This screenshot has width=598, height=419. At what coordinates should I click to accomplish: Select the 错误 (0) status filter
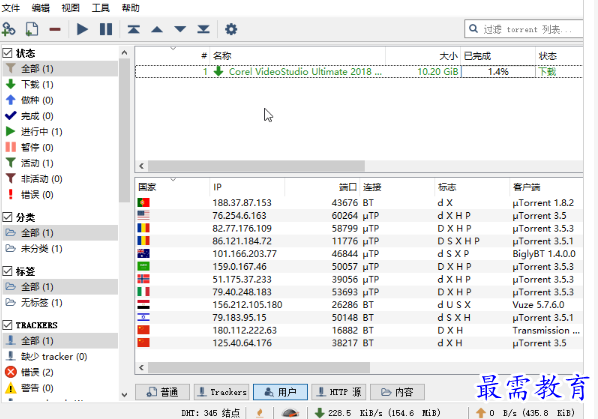[60, 195]
